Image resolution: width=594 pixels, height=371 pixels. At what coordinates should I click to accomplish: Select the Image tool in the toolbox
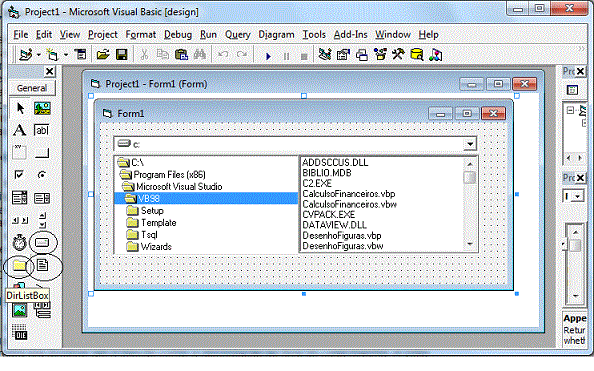pos(20,310)
